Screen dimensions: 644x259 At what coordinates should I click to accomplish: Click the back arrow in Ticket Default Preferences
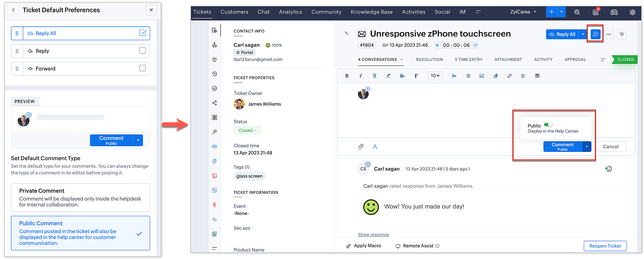pyautogui.click(x=14, y=10)
